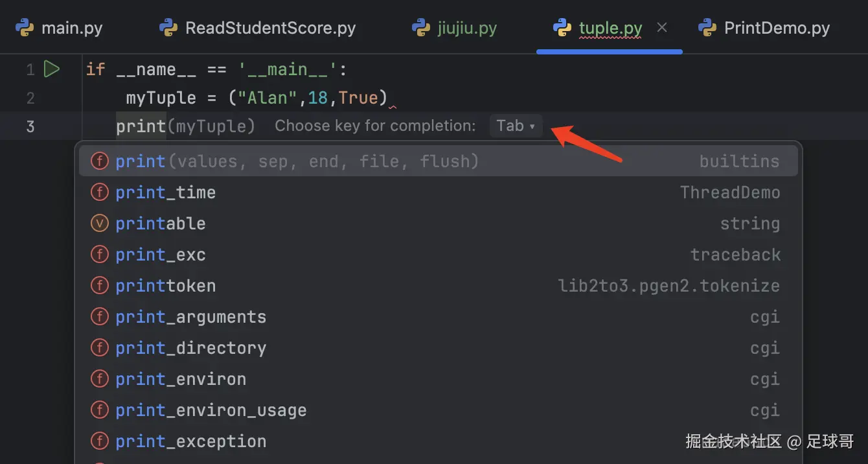Click the Python file icon on main.py tab
The image size is (868, 464).
point(25,28)
